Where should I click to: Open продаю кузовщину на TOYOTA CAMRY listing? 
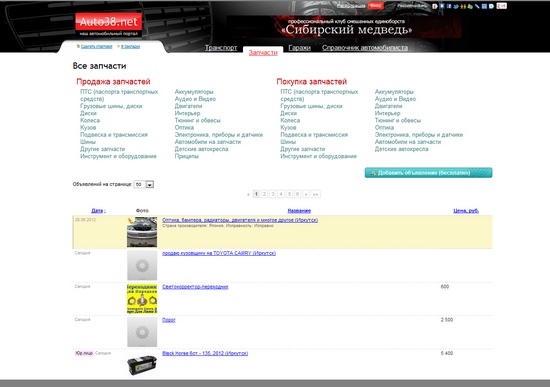point(219,253)
